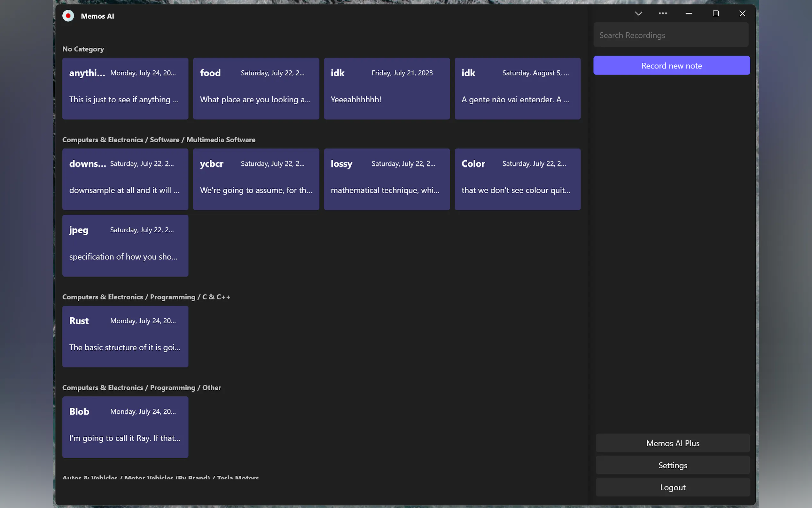Open the 'Rust' note in C & C++

click(x=125, y=336)
